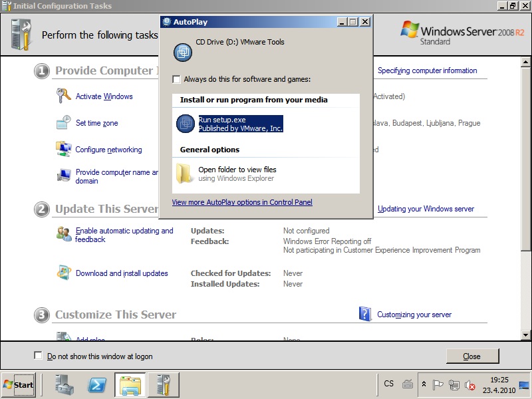Open Action Center flag icon in tray
532x399 pixels.
pos(438,384)
